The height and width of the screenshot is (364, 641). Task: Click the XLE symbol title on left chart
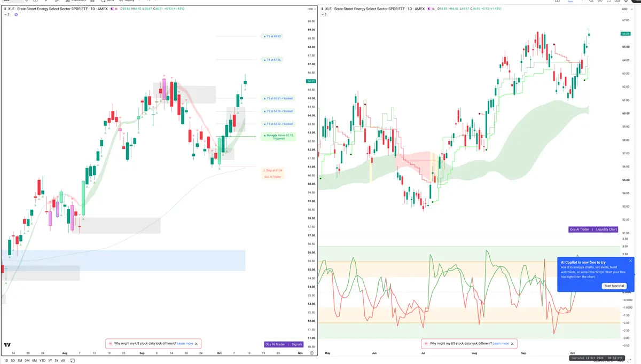tap(57, 9)
